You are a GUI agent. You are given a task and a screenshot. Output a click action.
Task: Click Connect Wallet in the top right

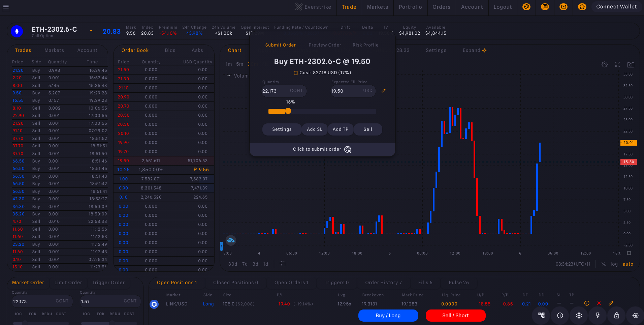pyautogui.click(x=616, y=6)
